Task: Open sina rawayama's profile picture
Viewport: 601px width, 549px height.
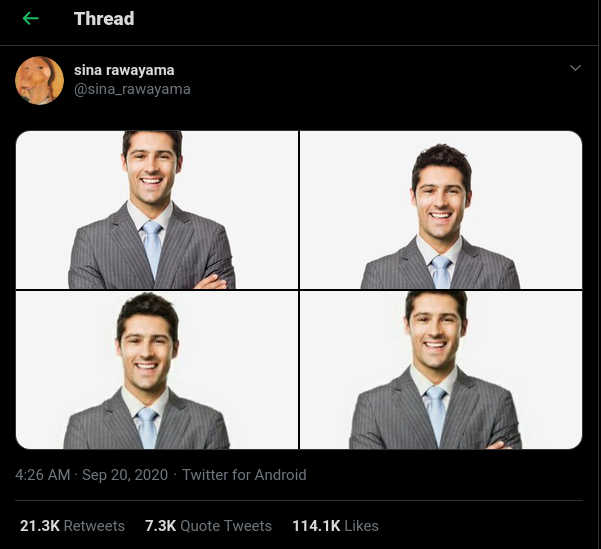Action: click(x=40, y=80)
